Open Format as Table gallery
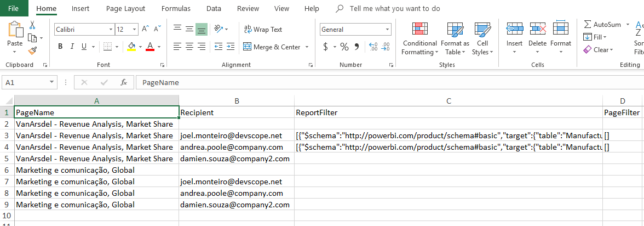The width and height of the screenshot is (644, 226). tap(455, 38)
